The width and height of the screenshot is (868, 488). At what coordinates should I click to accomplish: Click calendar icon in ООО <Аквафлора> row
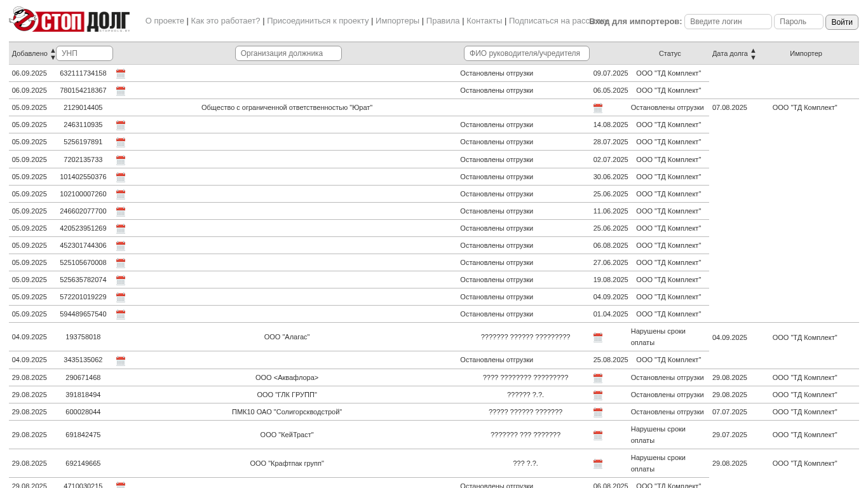[x=598, y=378]
